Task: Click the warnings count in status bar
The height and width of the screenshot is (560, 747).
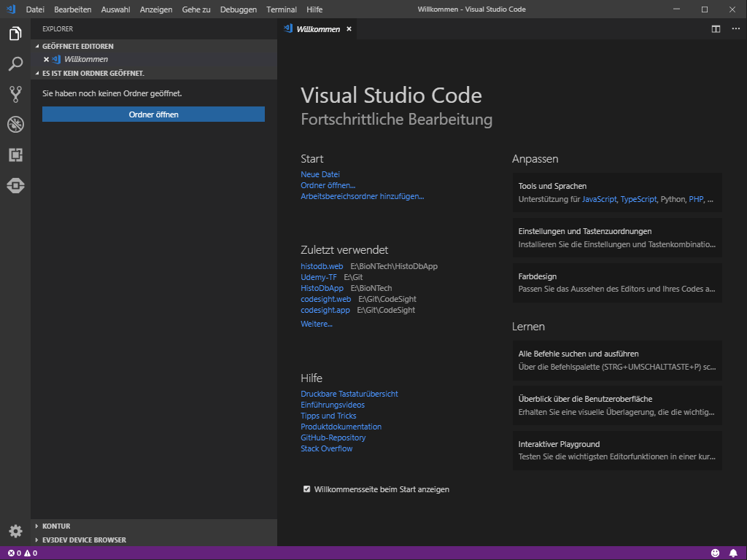Action: coord(31,553)
